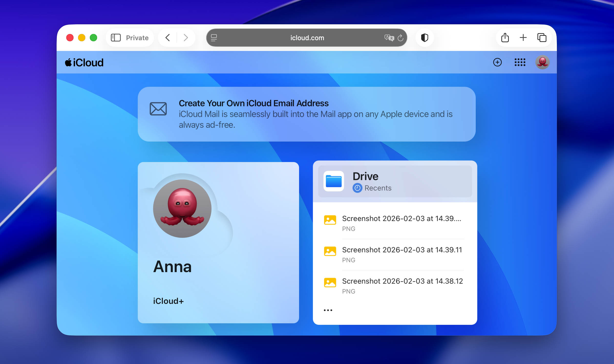This screenshot has width=614, height=364.
Task: Open the iCloud app launcher grid
Action: [520, 62]
